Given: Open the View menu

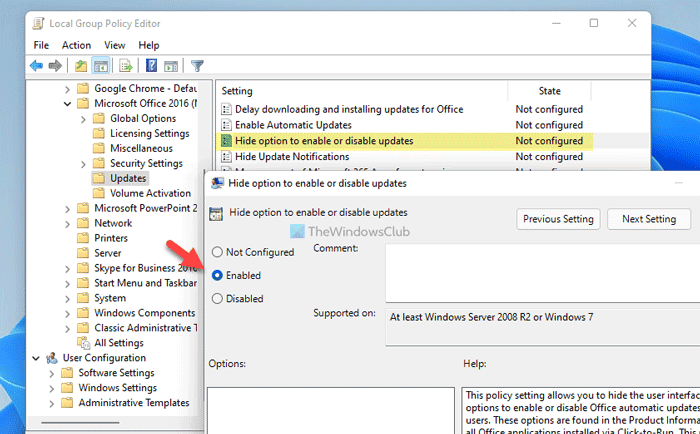Looking at the screenshot, I should tap(115, 45).
